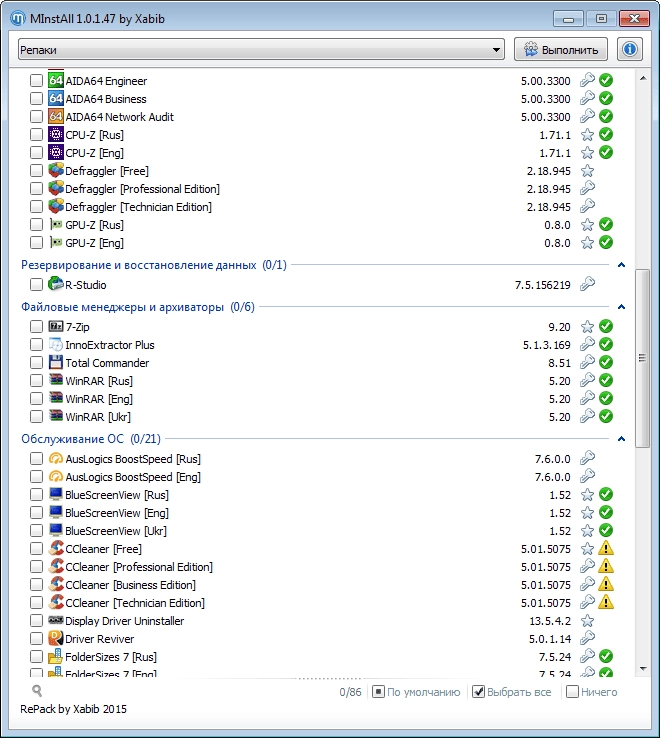
Task: Collapse 'Резервирование и восстановление данных' section arrow
Action: click(621, 265)
